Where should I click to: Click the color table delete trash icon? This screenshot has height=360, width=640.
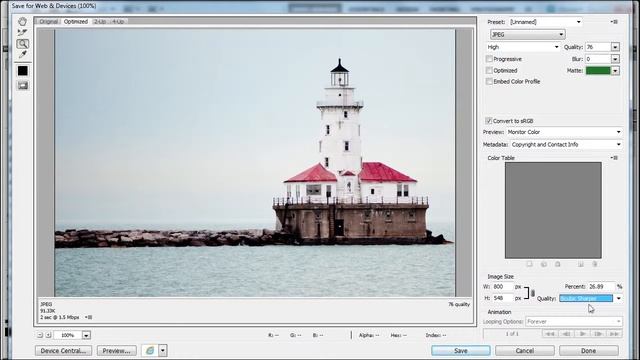595,264
